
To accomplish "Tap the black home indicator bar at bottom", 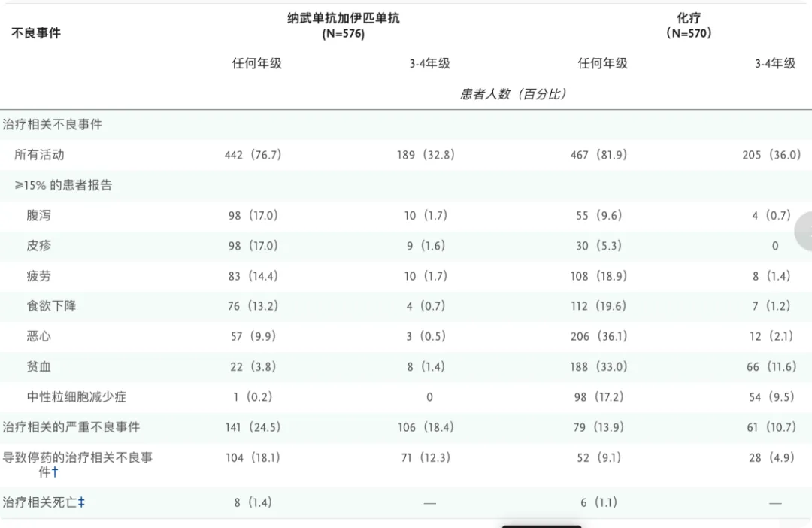I will 541,526.
